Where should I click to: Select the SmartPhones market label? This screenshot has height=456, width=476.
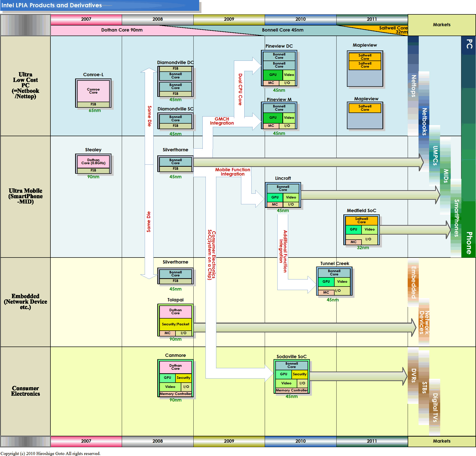pos(456,218)
